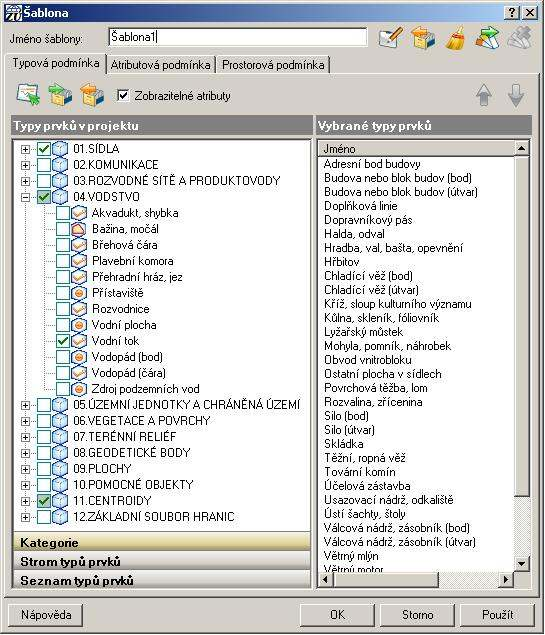Select the Seznam typů prvků panel bar

(162, 581)
